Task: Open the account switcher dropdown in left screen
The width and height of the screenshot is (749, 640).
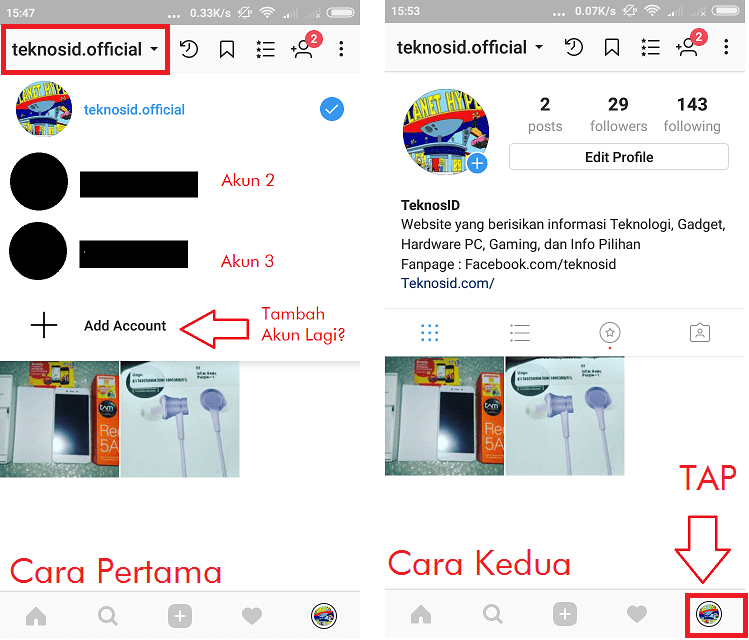Action: (85, 50)
